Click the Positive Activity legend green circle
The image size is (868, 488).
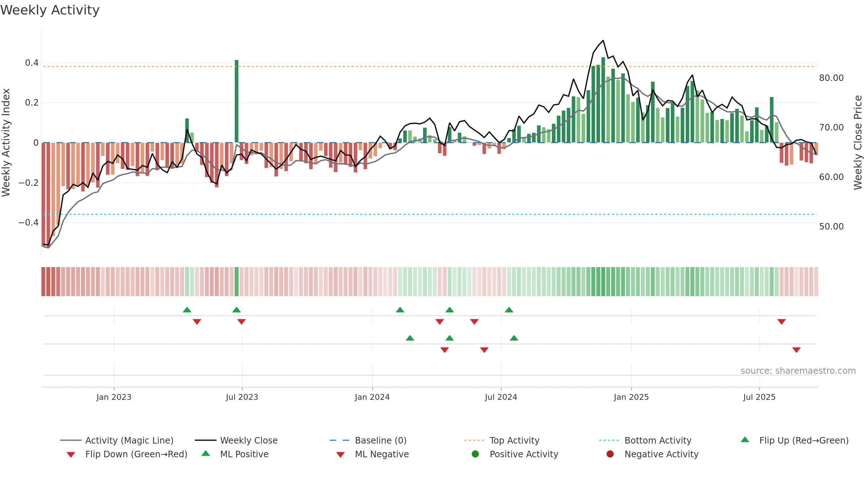pos(475,454)
